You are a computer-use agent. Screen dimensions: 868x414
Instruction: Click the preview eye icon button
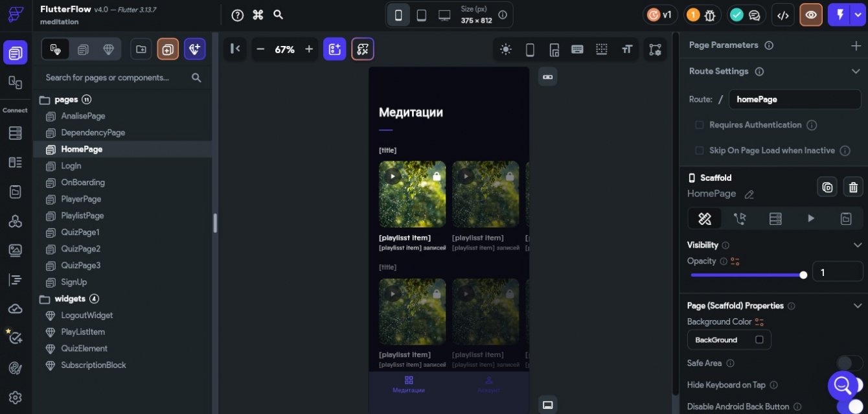pyautogui.click(x=810, y=15)
